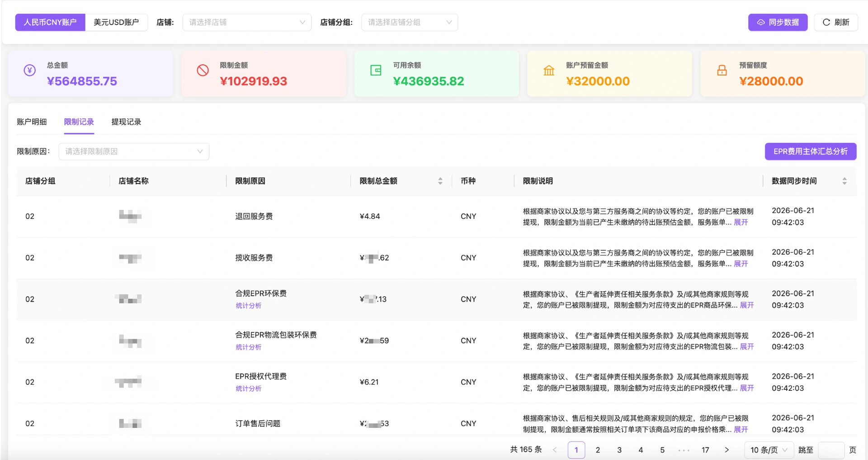Screen dimensions: 868x460
Task: Click 统计分析 under 合规EPR环保费
Action: pos(249,306)
